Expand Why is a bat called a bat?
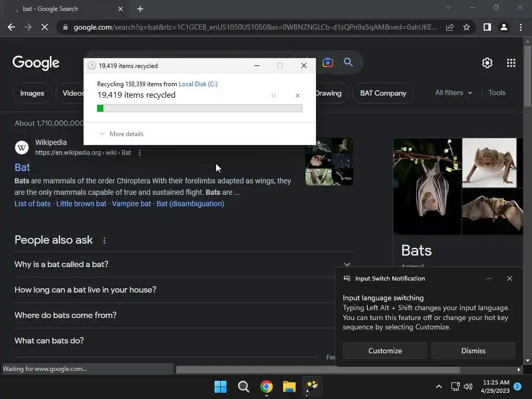This screenshot has height=399, width=532. pyautogui.click(x=183, y=264)
